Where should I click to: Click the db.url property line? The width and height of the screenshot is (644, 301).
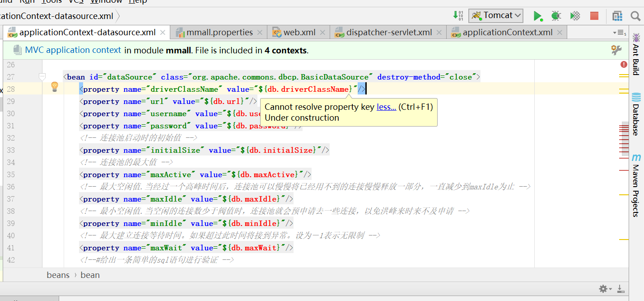[x=168, y=101]
